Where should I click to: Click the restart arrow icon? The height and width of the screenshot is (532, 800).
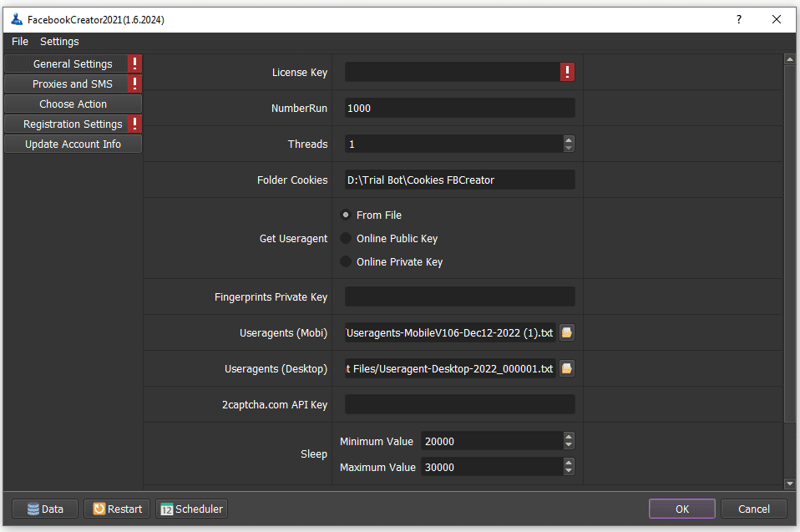click(99, 509)
